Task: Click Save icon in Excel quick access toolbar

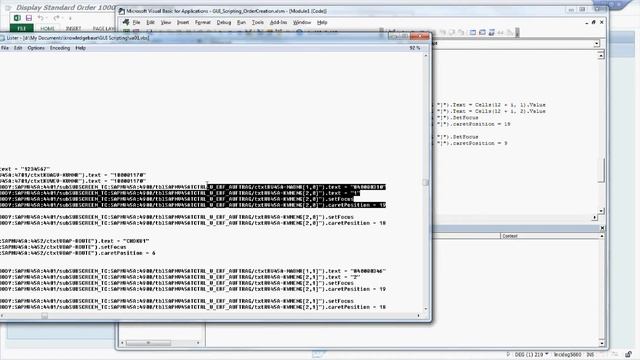Action: [29, 18]
